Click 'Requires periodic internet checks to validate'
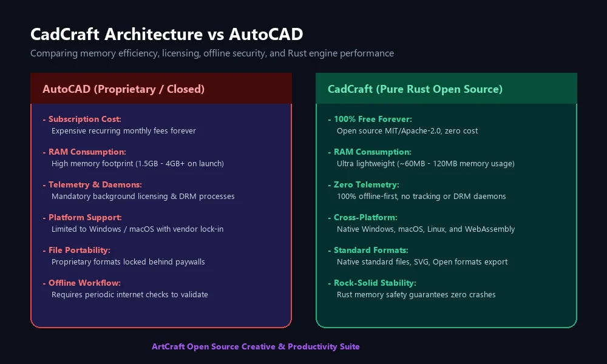607x364 pixels. point(130,295)
